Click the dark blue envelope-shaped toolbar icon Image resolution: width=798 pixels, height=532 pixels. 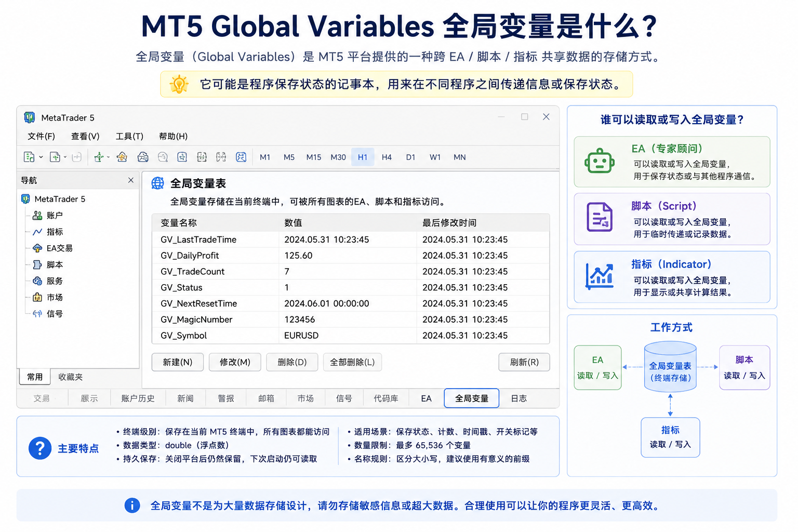pos(143,157)
